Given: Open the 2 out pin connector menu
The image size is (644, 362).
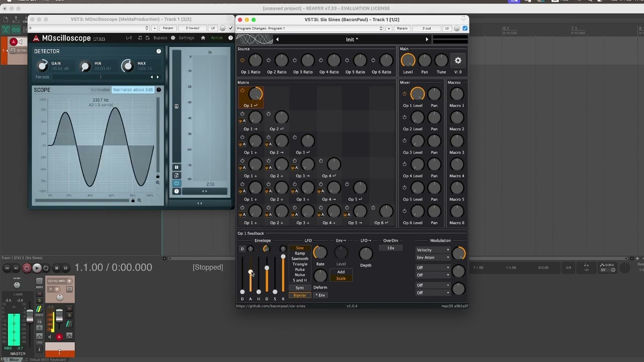Looking at the screenshot, I should 427,28.
